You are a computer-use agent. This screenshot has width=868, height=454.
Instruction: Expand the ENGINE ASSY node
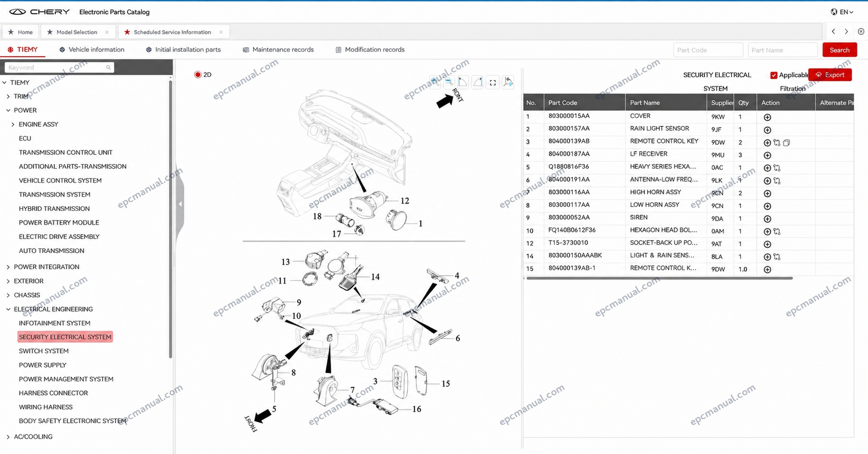(x=13, y=124)
